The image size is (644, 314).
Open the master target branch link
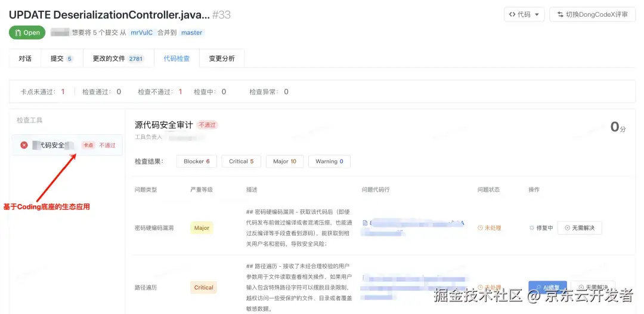pyautogui.click(x=191, y=32)
